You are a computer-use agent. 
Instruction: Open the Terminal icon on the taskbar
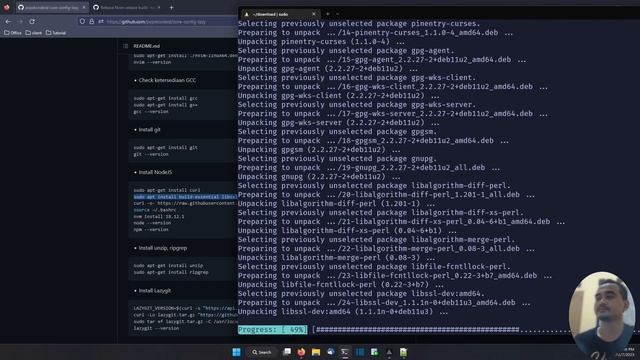point(345,352)
